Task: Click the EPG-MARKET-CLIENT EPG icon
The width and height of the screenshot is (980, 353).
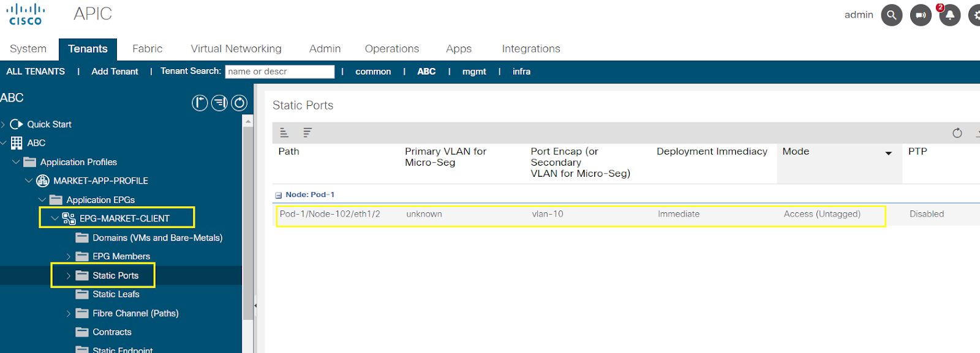Action: coord(69,218)
